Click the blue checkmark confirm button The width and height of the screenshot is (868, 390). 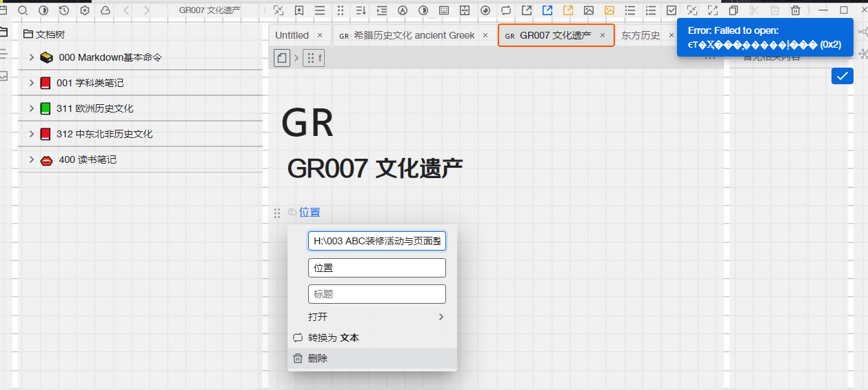coord(842,76)
